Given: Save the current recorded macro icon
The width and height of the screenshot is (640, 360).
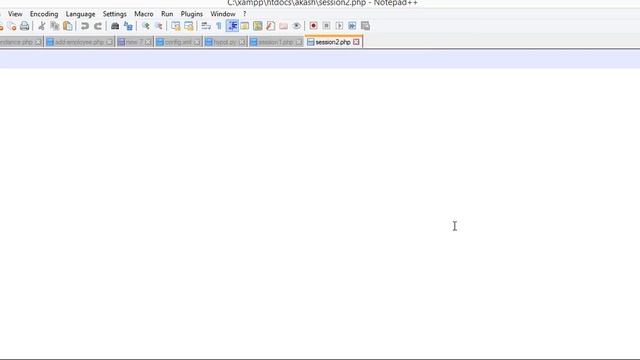Looking at the screenshot, I should (365, 26).
